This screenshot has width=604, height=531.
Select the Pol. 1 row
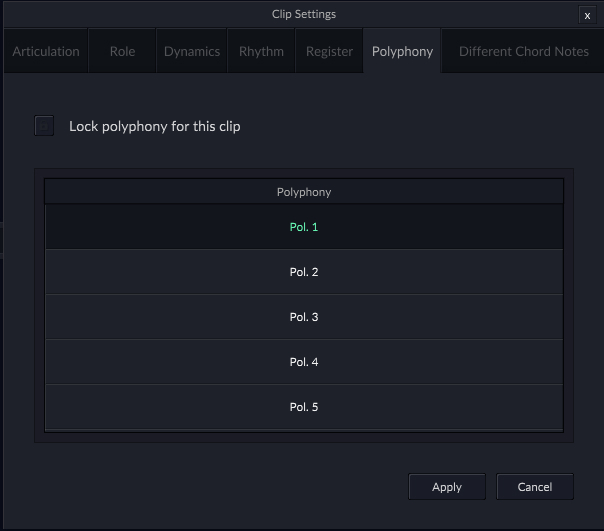(x=304, y=227)
